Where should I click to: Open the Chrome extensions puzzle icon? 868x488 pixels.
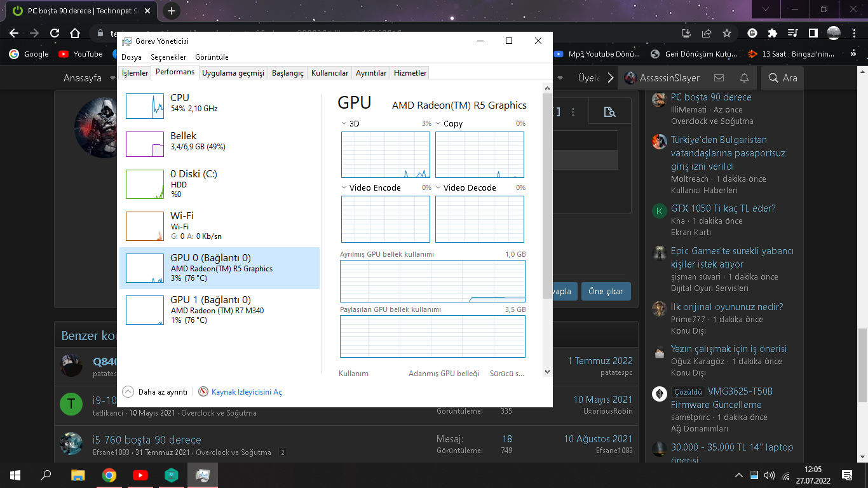pos(773,33)
